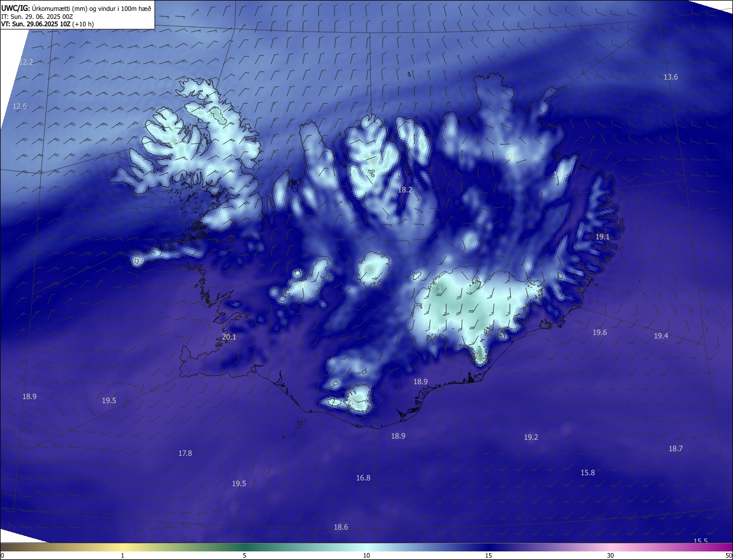
Task: Click the 10 tick on color scale
Action: coord(366,555)
